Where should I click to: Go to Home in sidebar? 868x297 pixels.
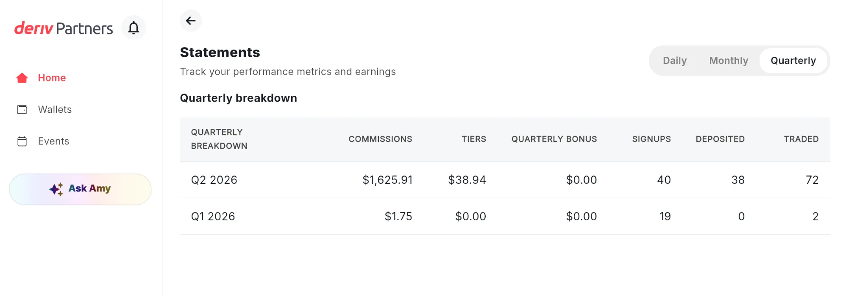(52, 78)
